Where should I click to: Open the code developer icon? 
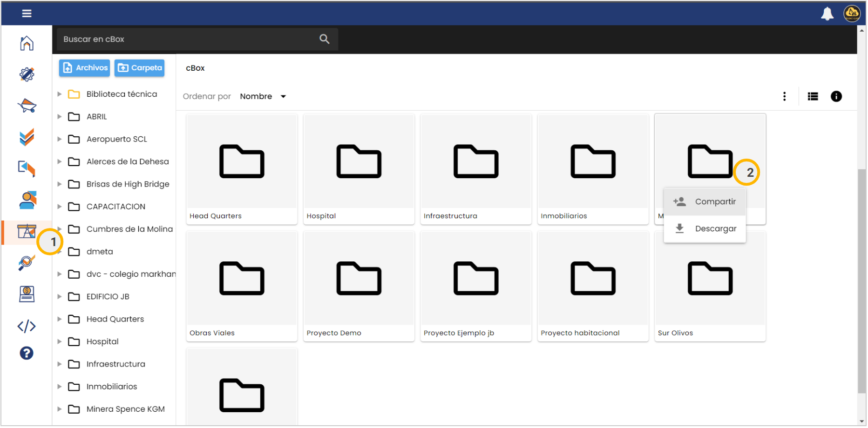click(27, 326)
